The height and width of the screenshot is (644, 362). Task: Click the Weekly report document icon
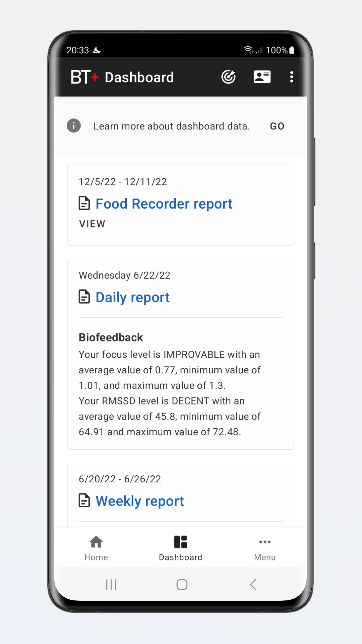(x=84, y=500)
